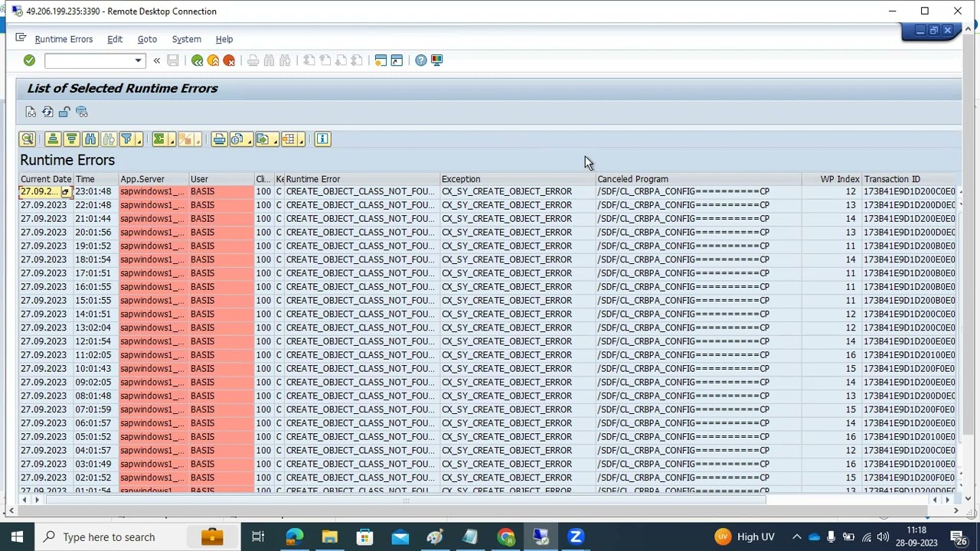Click the Transaction ID column header

(910, 179)
